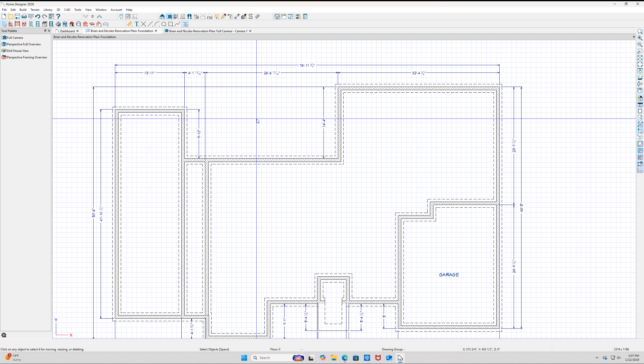Image resolution: width=644 pixels, height=364 pixels.
Task: Select Perspective Framing Overview in Tool Palette
Action: click(27, 57)
